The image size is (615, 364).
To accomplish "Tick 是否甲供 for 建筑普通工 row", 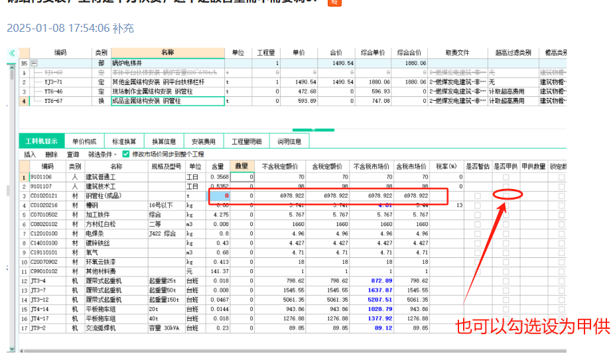I will [x=506, y=177].
